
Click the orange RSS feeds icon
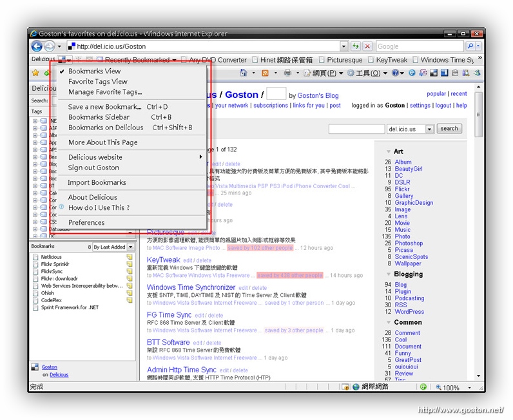(x=265, y=73)
